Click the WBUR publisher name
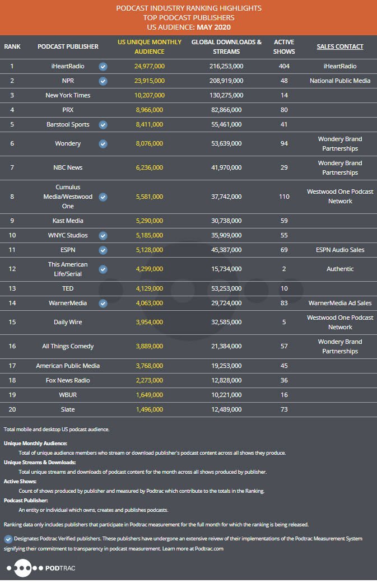 pyautogui.click(x=68, y=395)
